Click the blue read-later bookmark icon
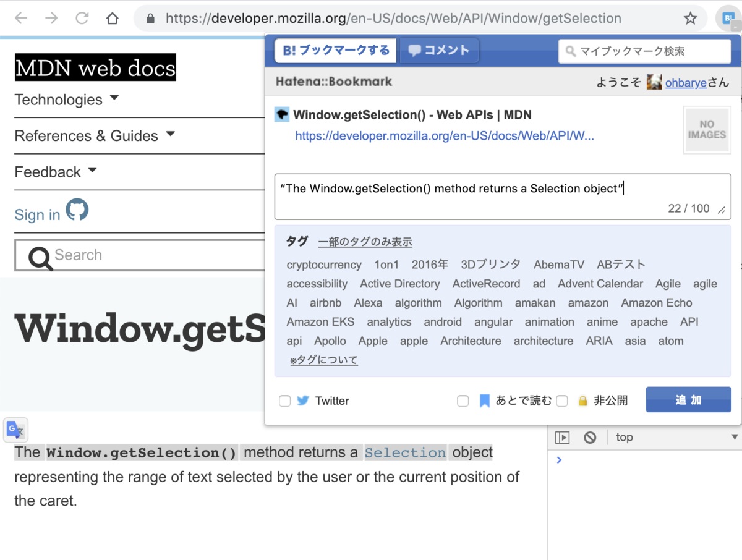The width and height of the screenshot is (742, 560). pyautogui.click(x=485, y=401)
